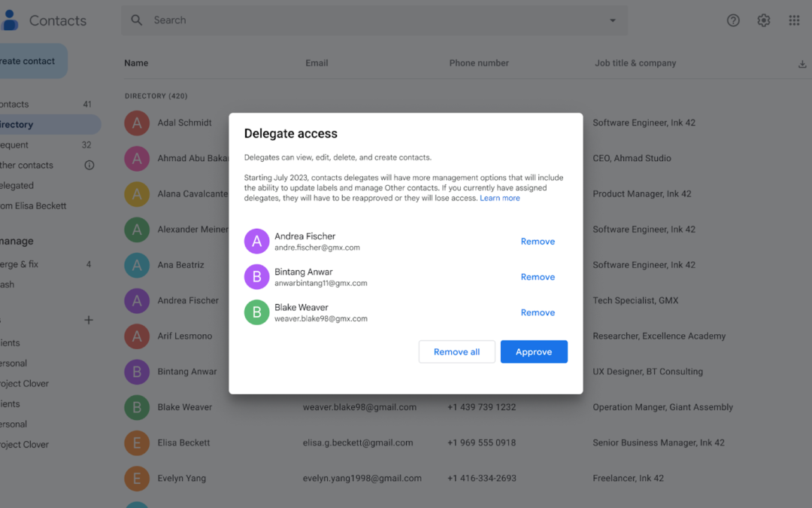This screenshot has height=508, width=812.
Task: Click the phone number +1 416-334-2693
Action: click(482, 478)
